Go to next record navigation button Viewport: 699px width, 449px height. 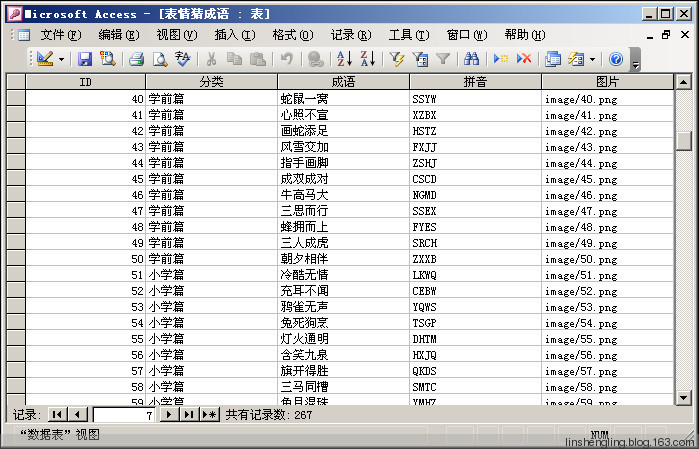coord(169,415)
